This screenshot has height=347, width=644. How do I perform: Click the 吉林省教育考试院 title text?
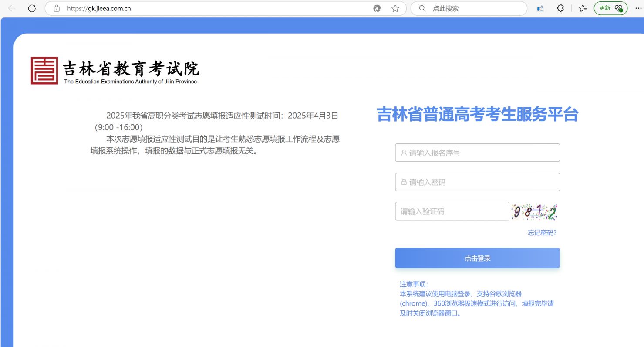click(x=131, y=68)
